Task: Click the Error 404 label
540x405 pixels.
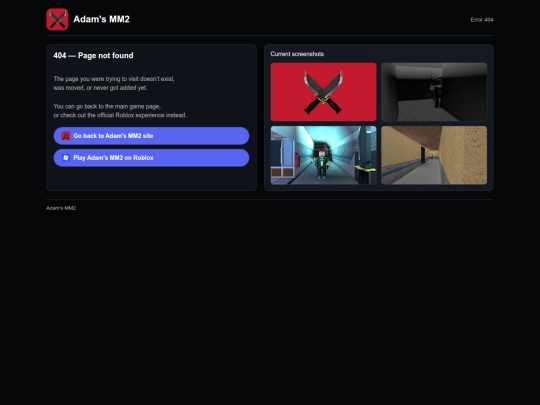Action: pyautogui.click(x=482, y=20)
